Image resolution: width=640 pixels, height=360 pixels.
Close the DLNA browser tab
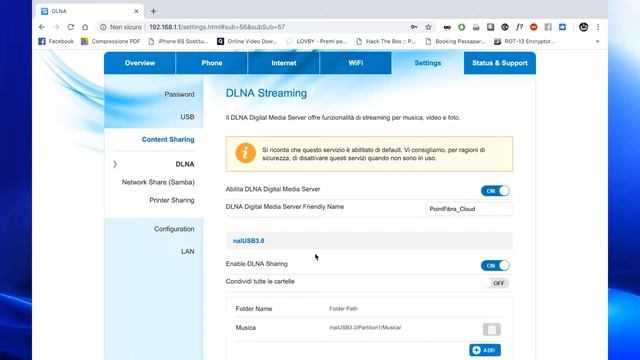tap(136, 11)
